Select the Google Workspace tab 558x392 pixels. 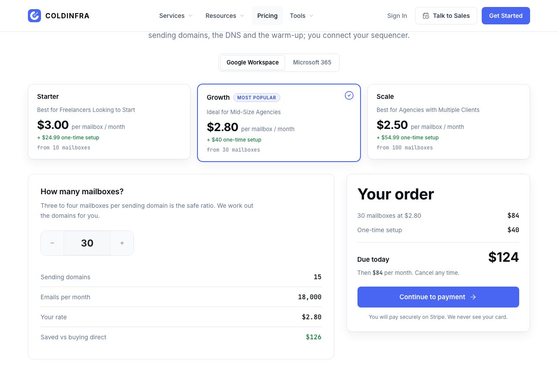click(252, 62)
